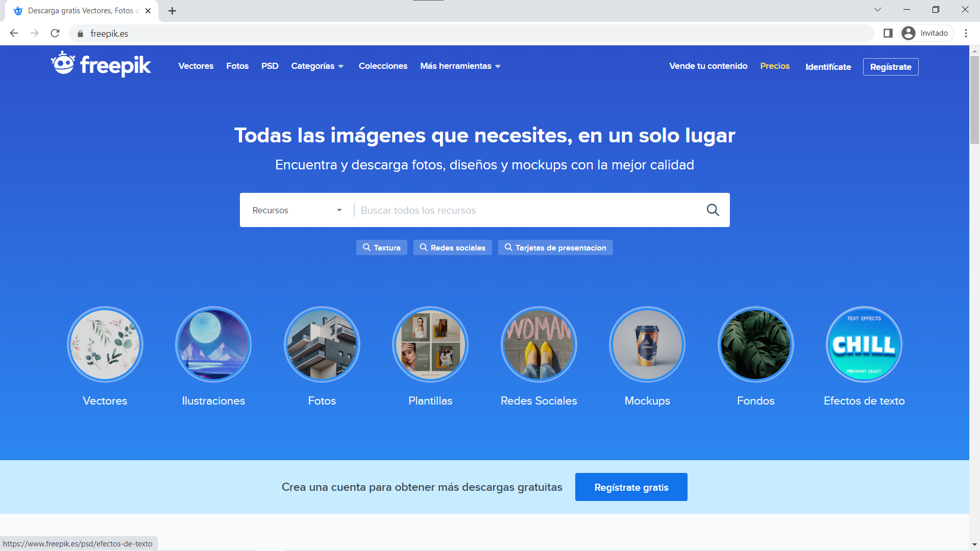Expand the Categorías menu

(317, 66)
